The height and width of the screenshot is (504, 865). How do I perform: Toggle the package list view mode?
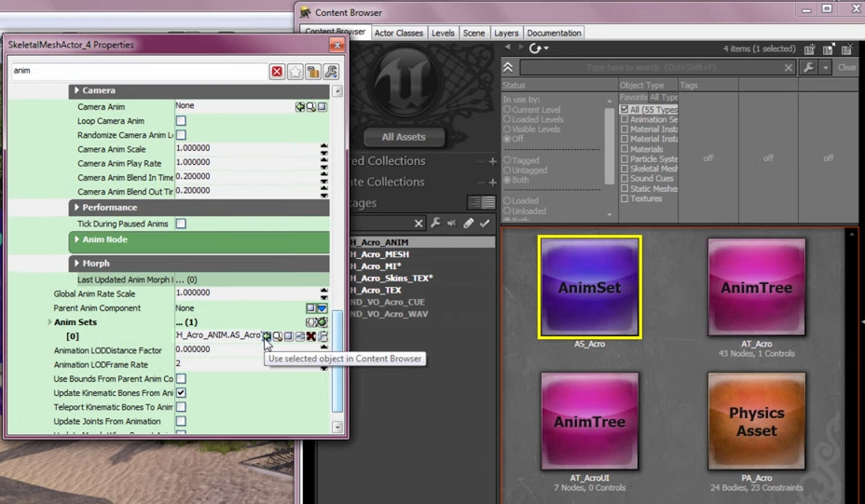click(x=482, y=202)
